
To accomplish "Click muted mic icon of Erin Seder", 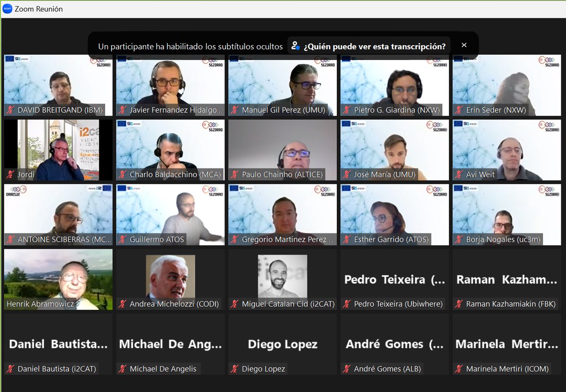I will [x=459, y=110].
